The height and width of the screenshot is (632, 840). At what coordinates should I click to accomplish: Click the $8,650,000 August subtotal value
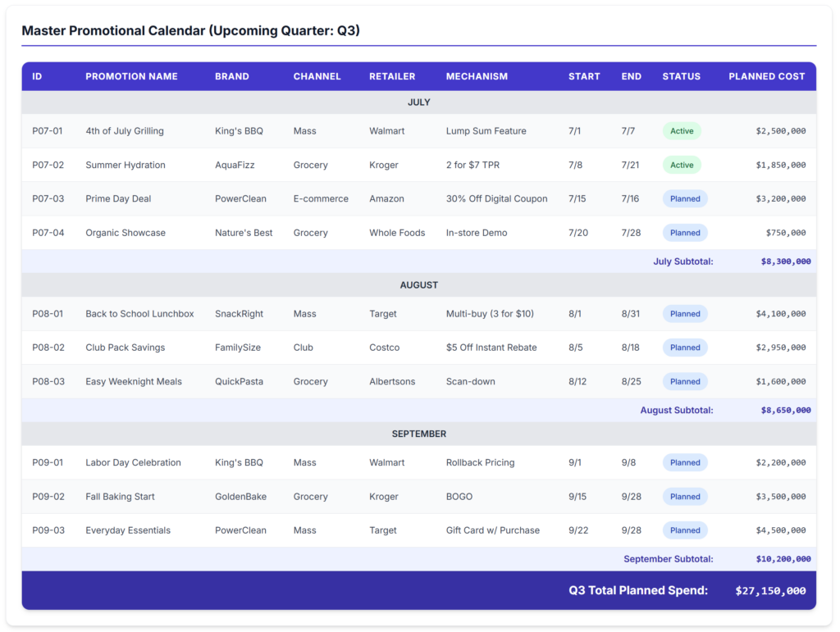coord(786,411)
